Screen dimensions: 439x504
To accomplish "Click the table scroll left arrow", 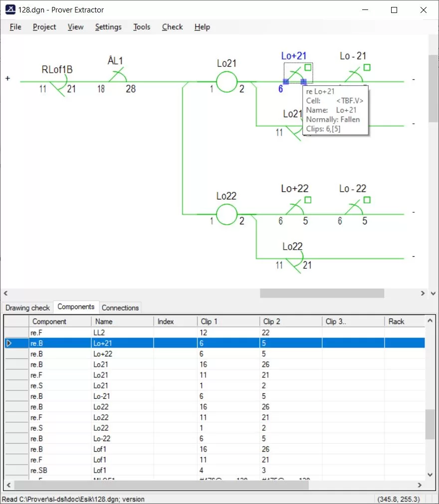I will tap(8, 485).
